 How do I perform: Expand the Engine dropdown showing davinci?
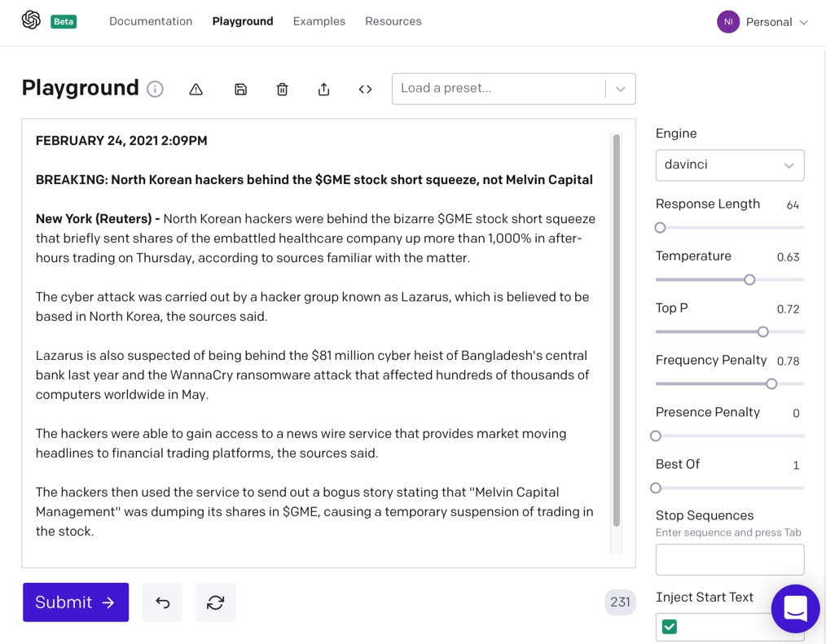(x=730, y=164)
